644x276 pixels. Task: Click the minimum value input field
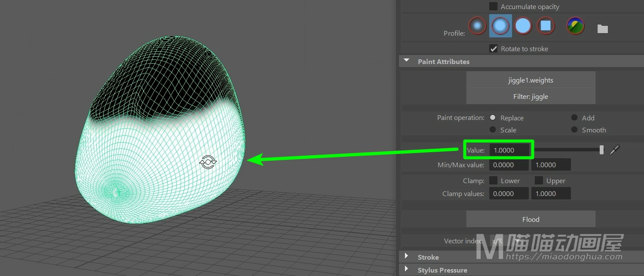(x=509, y=165)
